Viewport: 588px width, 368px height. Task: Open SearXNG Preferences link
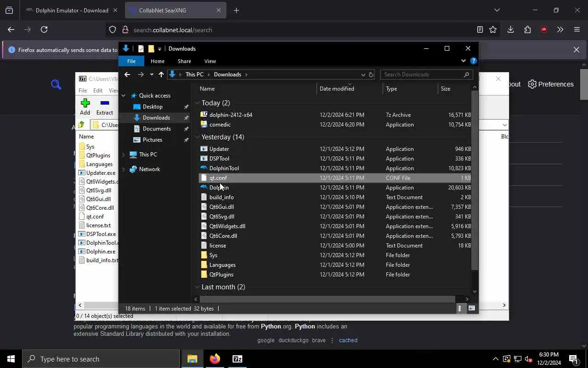[551, 84]
